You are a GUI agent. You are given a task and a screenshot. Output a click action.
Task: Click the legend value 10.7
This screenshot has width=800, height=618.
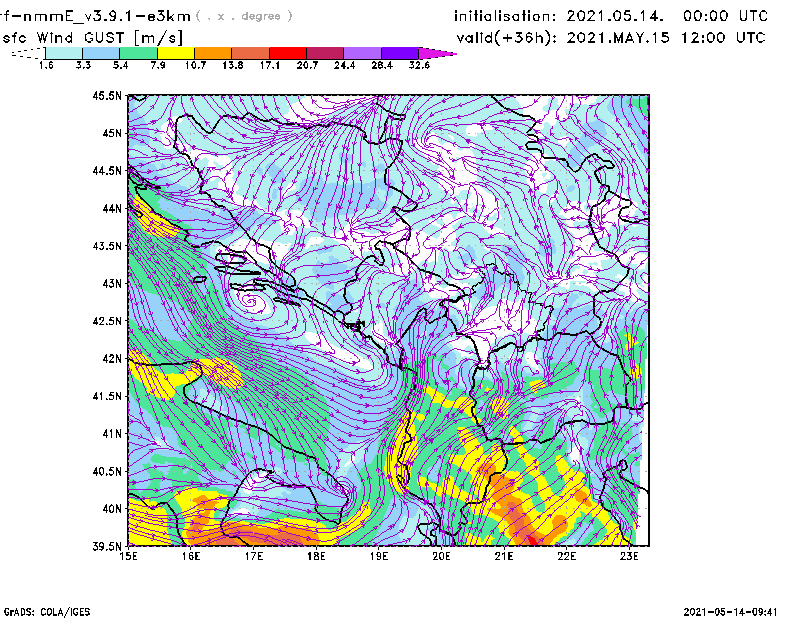195,65
